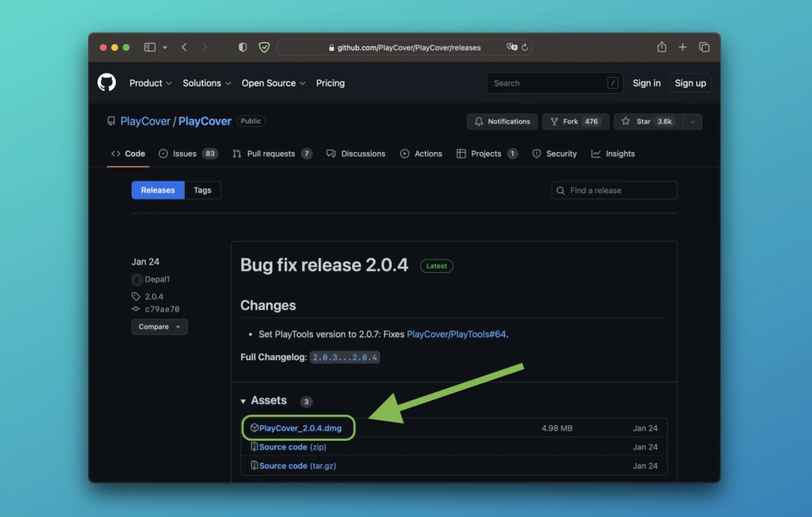Click the address bar showing github.com/PlayCover

pos(404,47)
